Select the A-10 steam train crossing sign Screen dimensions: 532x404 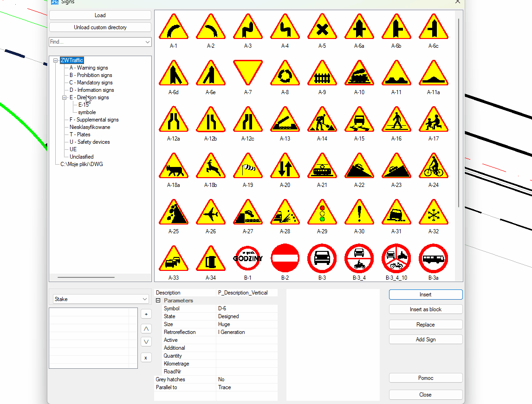point(359,73)
